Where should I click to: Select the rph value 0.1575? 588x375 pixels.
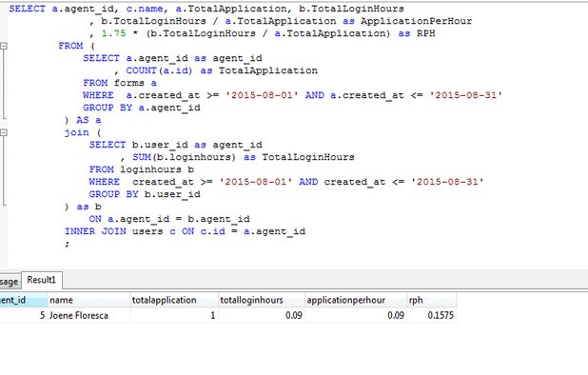[432, 315]
